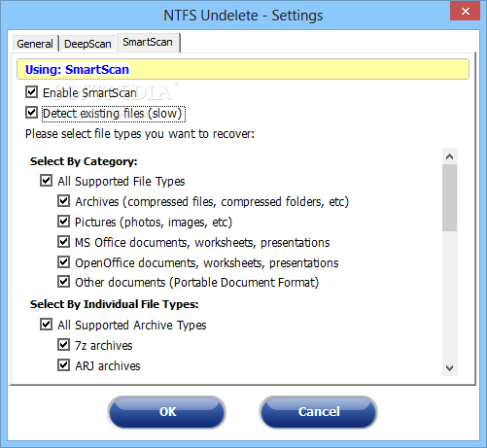Toggle Pictures (photos, images, etc) checkbox

pyautogui.click(x=63, y=222)
